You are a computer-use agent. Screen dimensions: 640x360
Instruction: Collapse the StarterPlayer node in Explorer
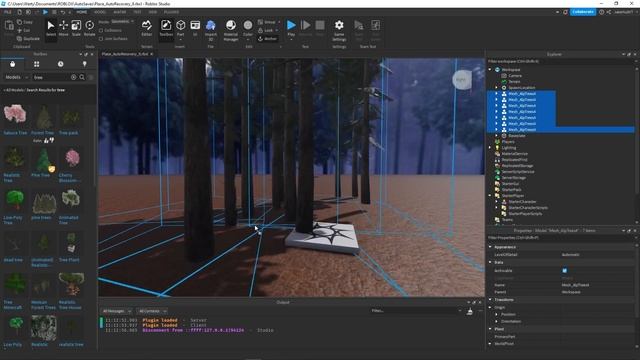pyautogui.click(x=490, y=196)
